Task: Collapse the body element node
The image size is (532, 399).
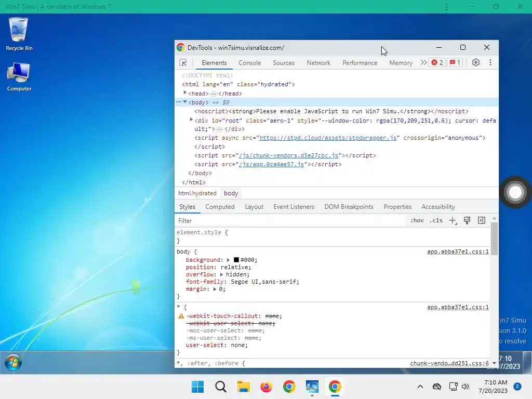Action: (x=185, y=102)
